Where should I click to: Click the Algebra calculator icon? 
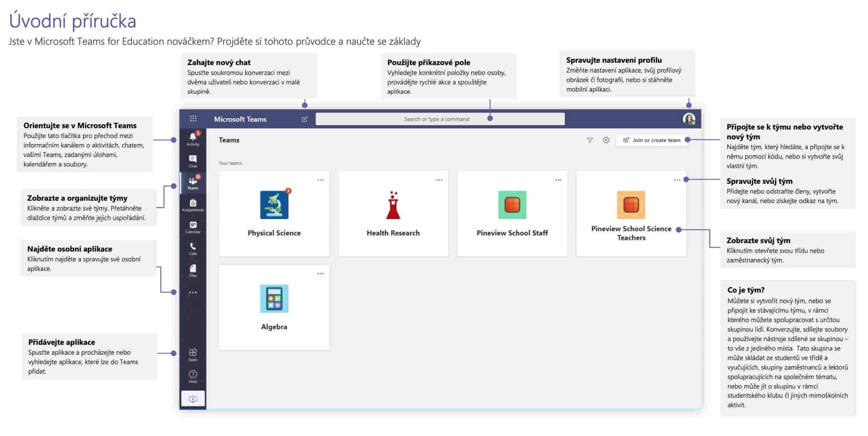coord(274,299)
